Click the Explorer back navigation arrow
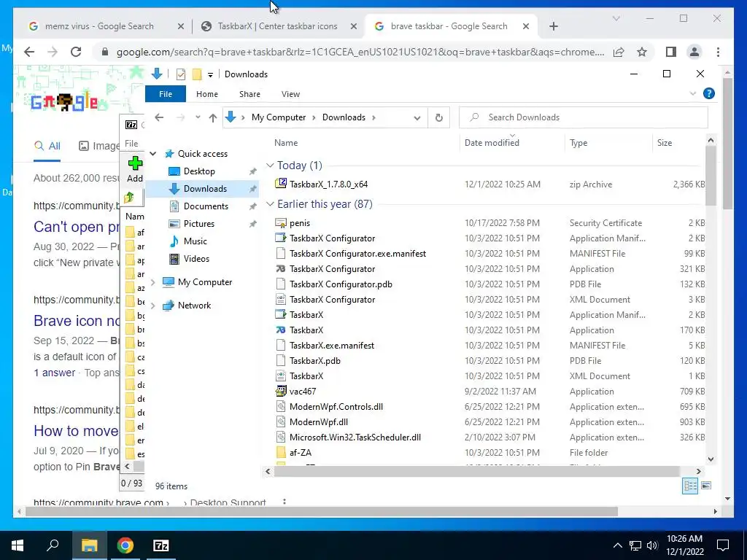Viewport: 747px width, 560px height. pyautogui.click(x=159, y=117)
